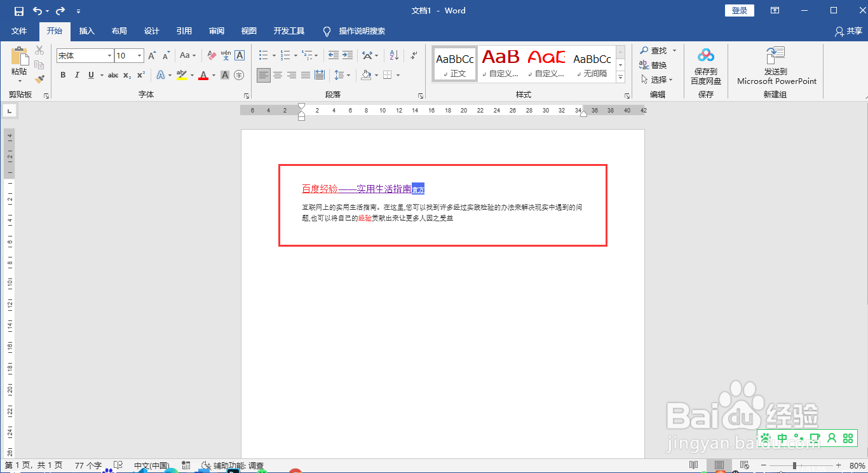The image size is (868, 473).
Task: Click the 共享 Share button
Action: click(849, 31)
